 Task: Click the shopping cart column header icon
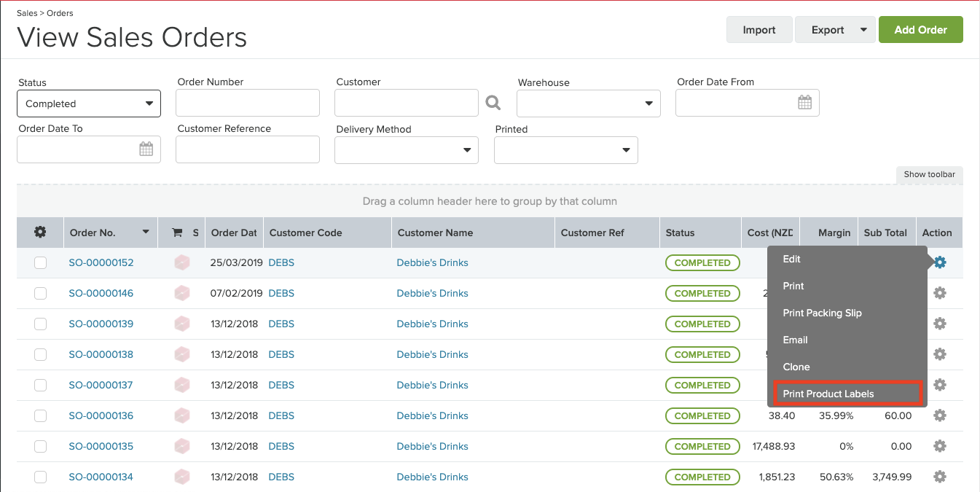(x=176, y=233)
